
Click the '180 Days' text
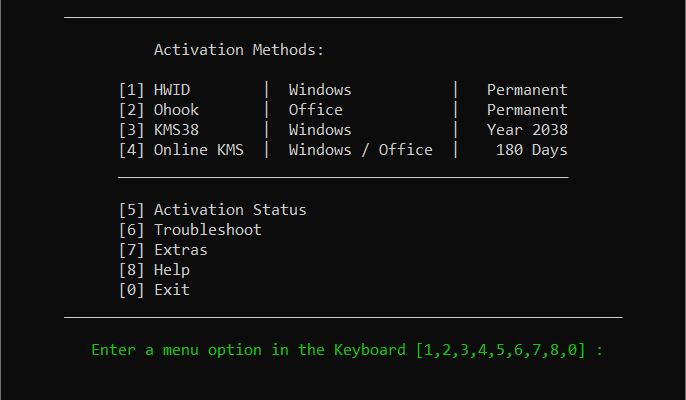coord(531,150)
